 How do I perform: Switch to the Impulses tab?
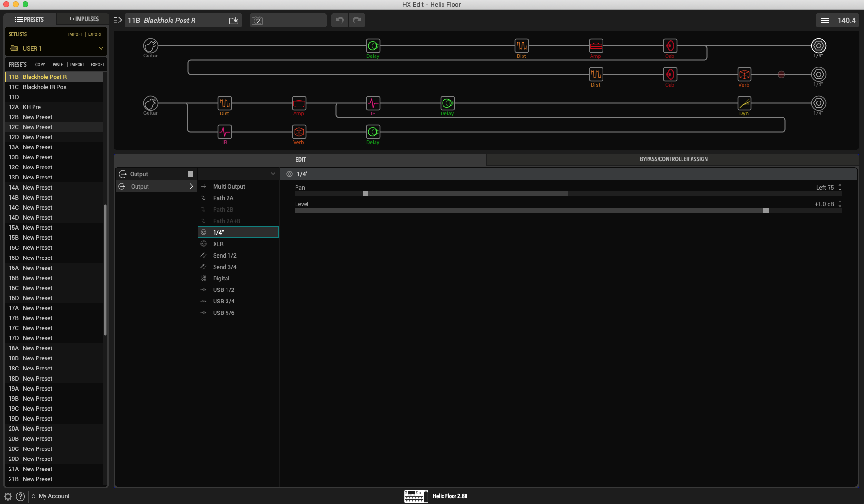(x=83, y=19)
